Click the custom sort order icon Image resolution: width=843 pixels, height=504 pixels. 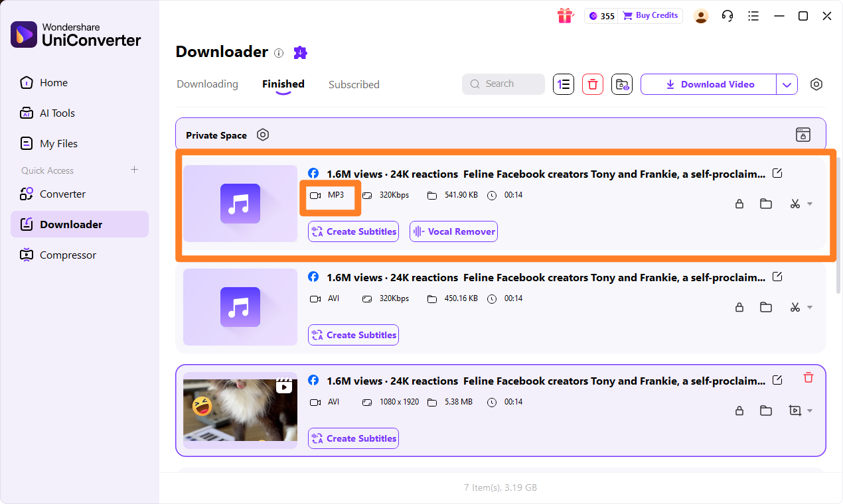pos(563,84)
